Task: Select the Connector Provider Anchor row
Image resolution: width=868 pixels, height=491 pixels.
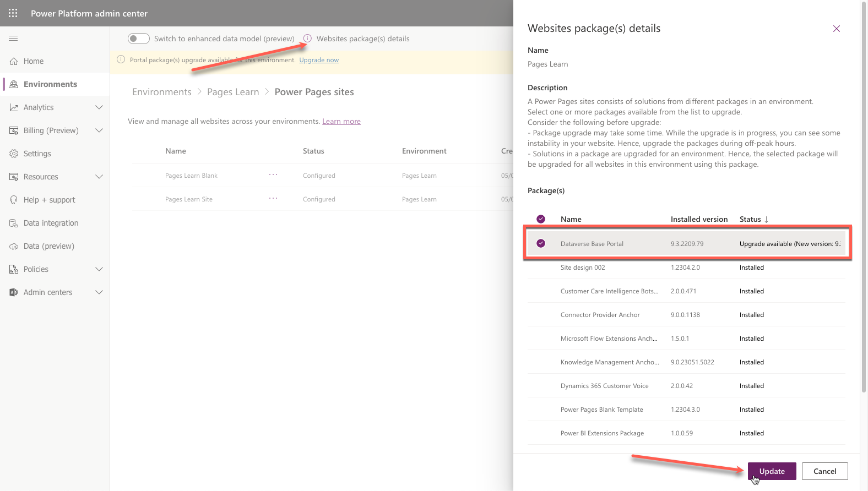Action: 686,315
